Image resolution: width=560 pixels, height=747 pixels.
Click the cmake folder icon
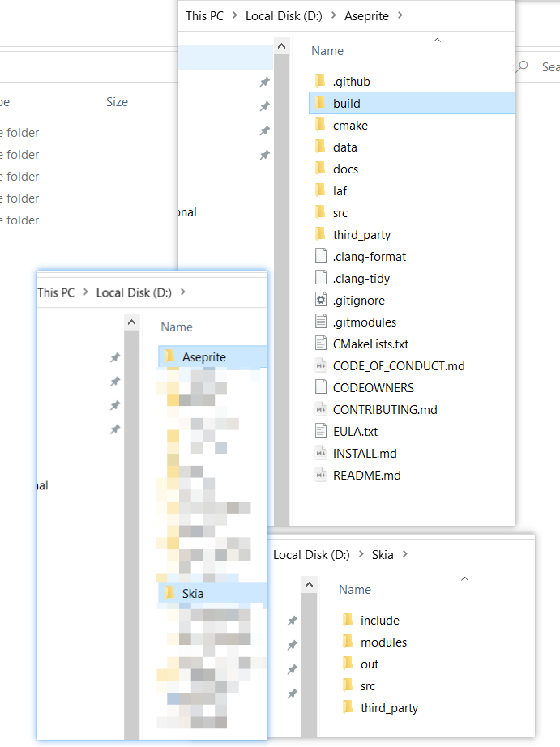pos(320,125)
